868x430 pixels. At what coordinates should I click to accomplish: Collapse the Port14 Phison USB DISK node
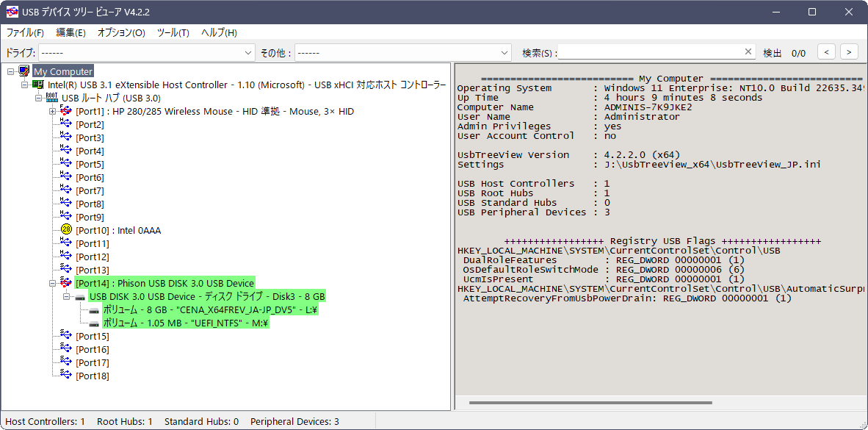click(53, 283)
